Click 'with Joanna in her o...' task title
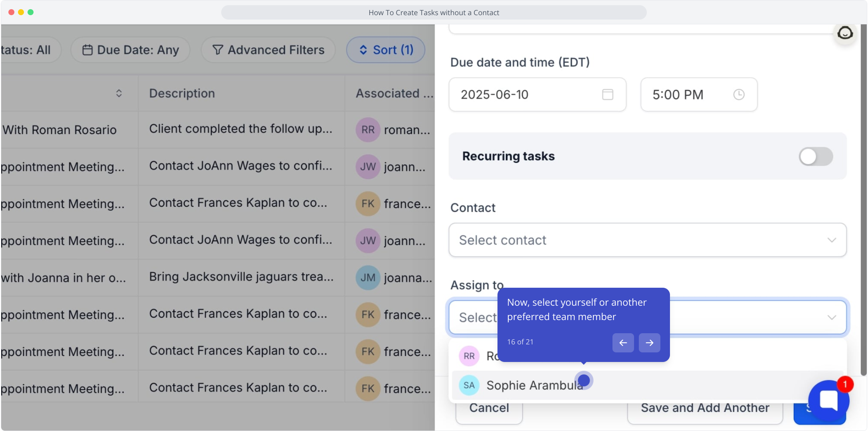Viewport: 868px width, 431px height. click(63, 278)
